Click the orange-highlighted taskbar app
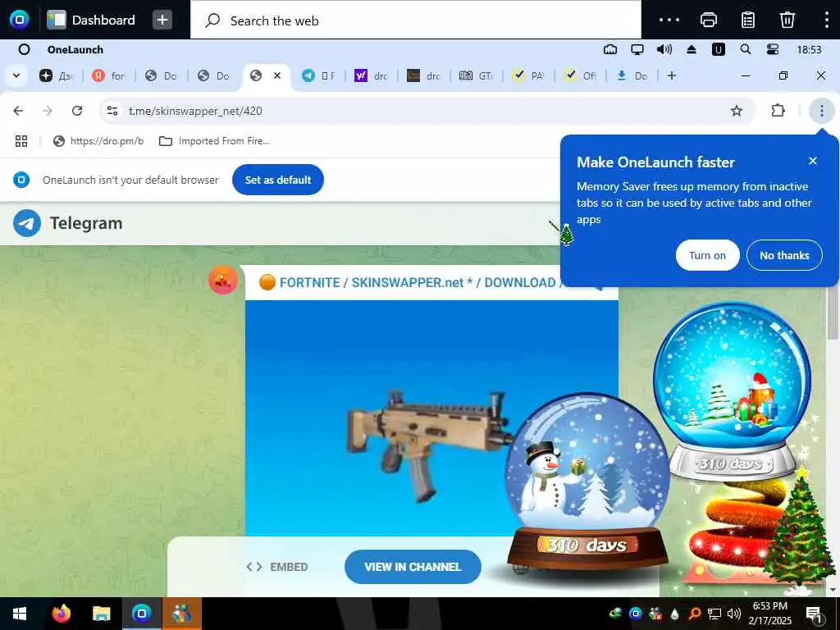The height and width of the screenshot is (630, 840). point(181,614)
